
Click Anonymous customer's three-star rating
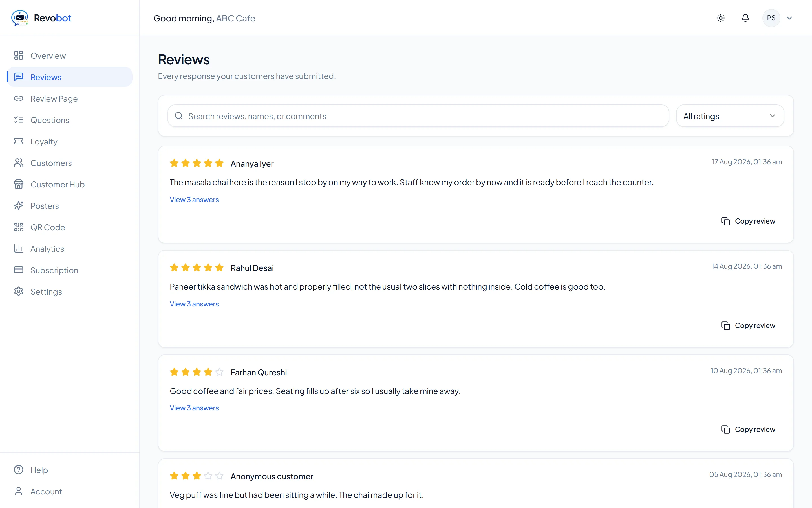[x=197, y=476]
